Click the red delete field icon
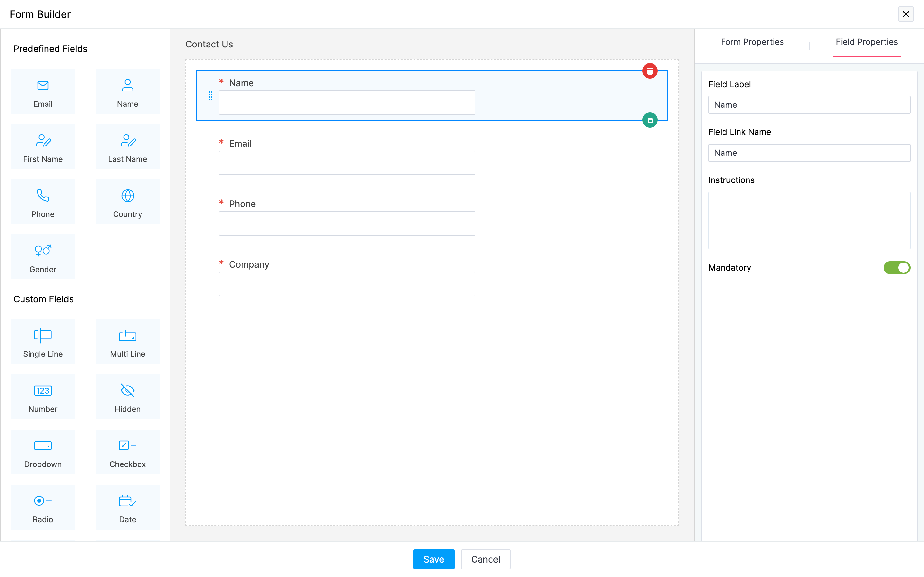Screen dimensions: 924x577 [649, 71]
